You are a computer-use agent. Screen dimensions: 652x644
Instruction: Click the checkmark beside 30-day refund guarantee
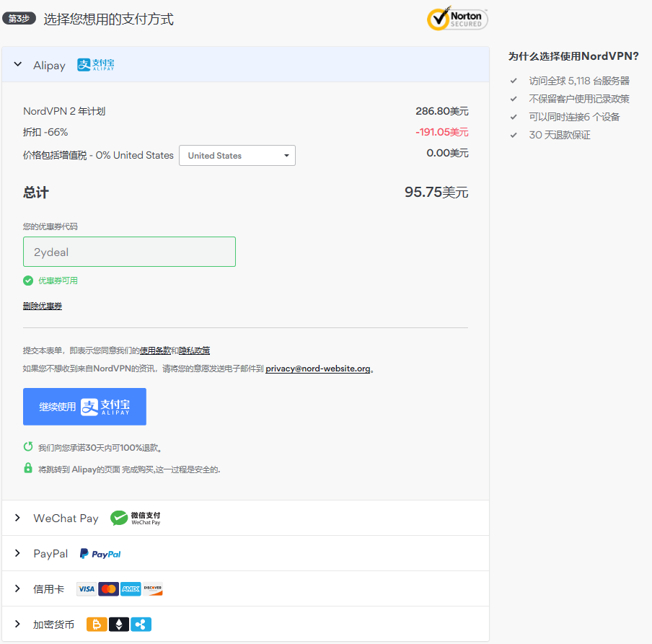514,135
